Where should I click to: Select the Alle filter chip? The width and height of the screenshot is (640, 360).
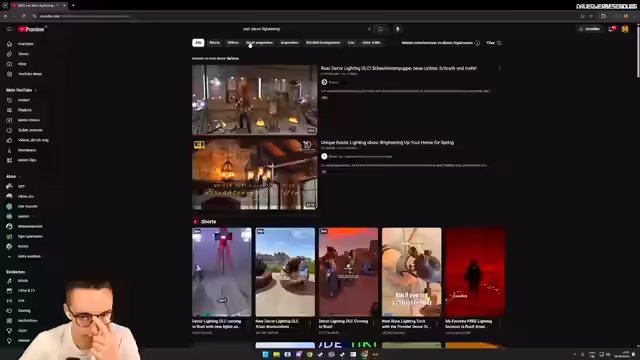pos(198,42)
